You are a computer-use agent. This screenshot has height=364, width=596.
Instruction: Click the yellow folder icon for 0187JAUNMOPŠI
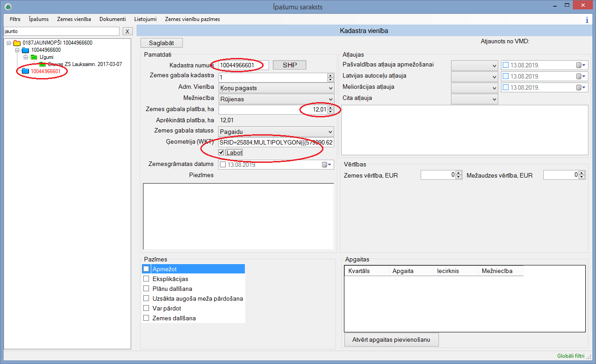(x=17, y=43)
